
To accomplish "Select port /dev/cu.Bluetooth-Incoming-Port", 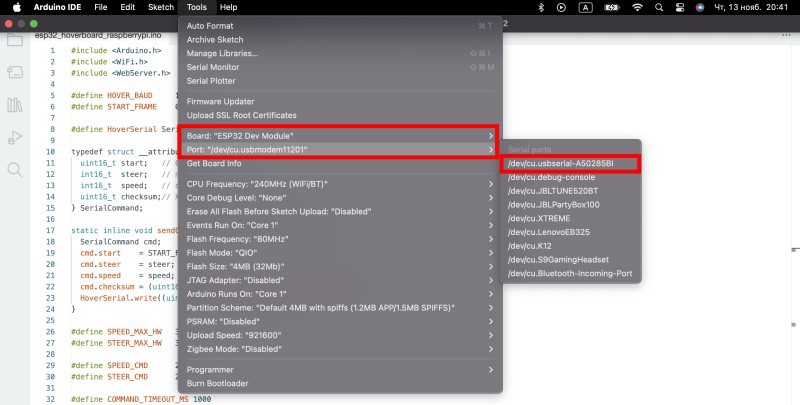I will 571,273.
